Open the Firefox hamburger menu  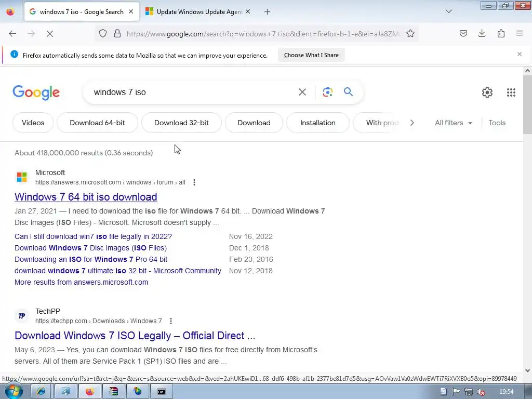pyautogui.click(x=520, y=33)
